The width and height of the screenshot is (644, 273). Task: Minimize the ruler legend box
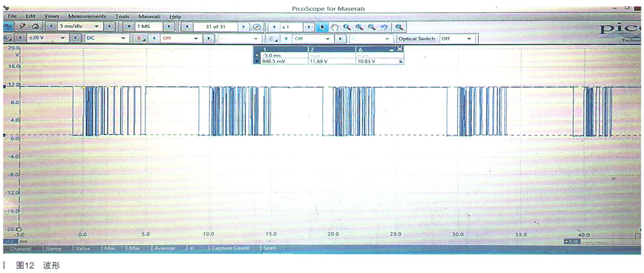(x=391, y=50)
